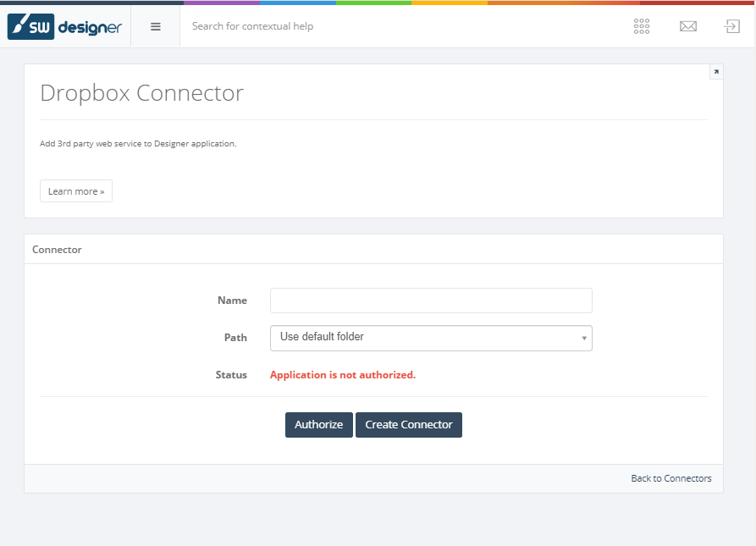The width and height of the screenshot is (756, 546).
Task: Open the Path dropdown
Action: [x=431, y=338]
